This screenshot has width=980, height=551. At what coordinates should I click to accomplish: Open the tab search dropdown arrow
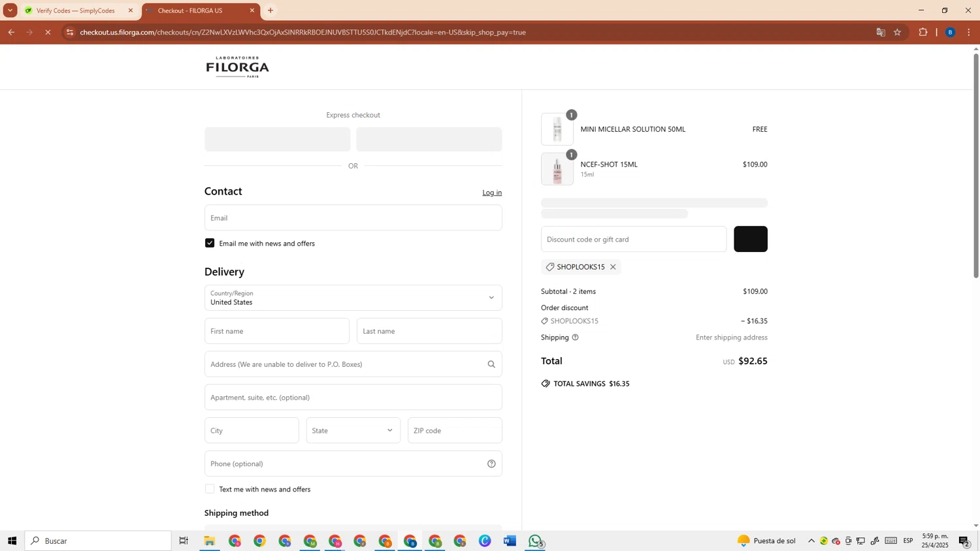10,10
